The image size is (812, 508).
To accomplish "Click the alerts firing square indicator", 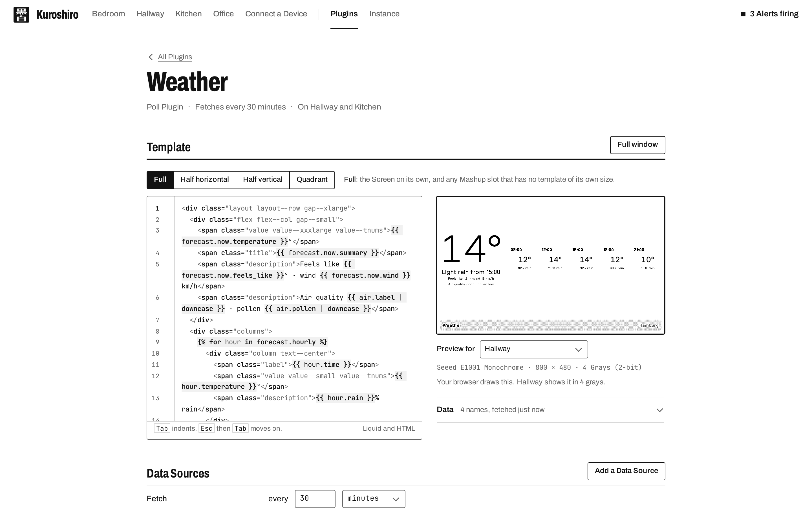I will 743,14.
